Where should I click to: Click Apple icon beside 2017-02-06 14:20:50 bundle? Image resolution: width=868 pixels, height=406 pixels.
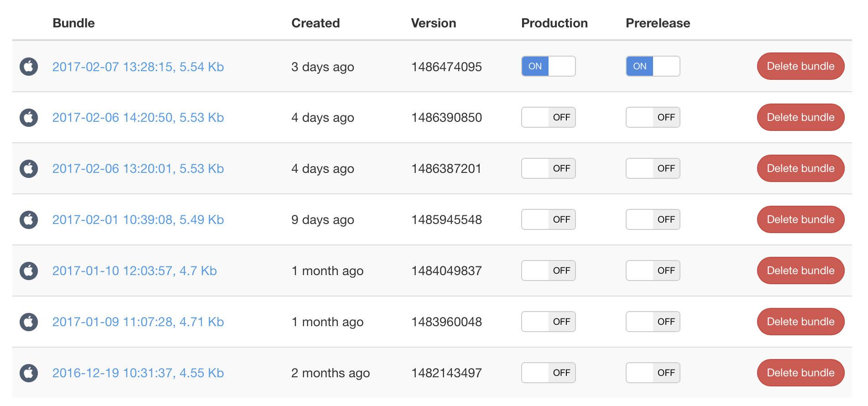tap(29, 118)
